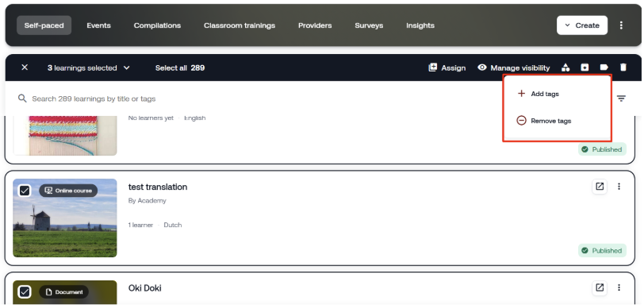Open the Create dropdown button
The image size is (644, 305).
pos(582,25)
